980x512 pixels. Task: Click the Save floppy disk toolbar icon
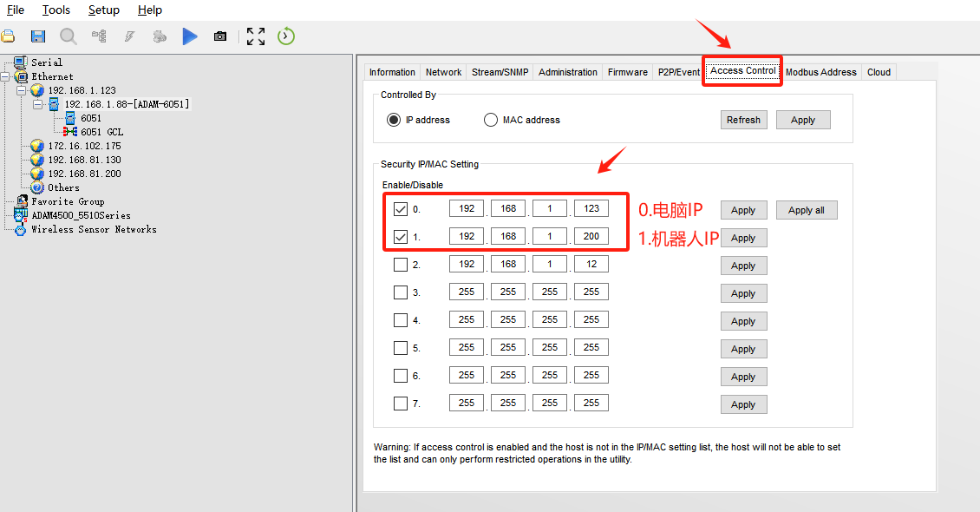pyautogui.click(x=37, y=36)
